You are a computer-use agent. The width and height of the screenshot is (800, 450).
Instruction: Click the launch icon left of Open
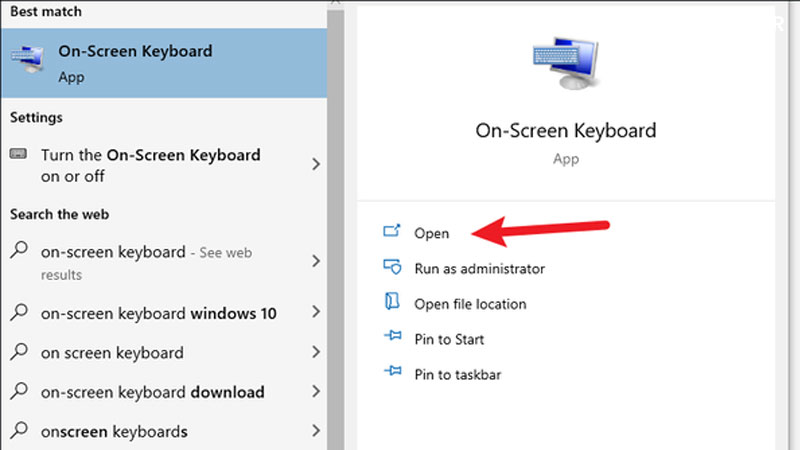[x=392, y=232]
